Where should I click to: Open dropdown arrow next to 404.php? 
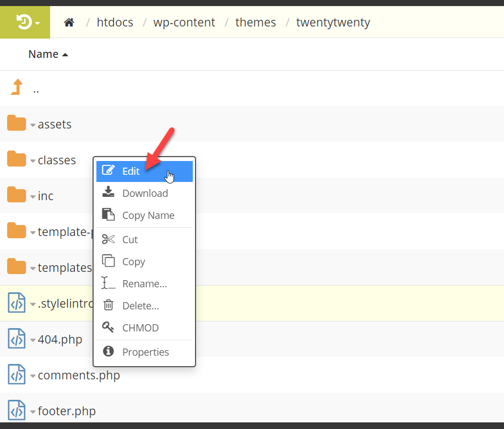pos(33,340)
